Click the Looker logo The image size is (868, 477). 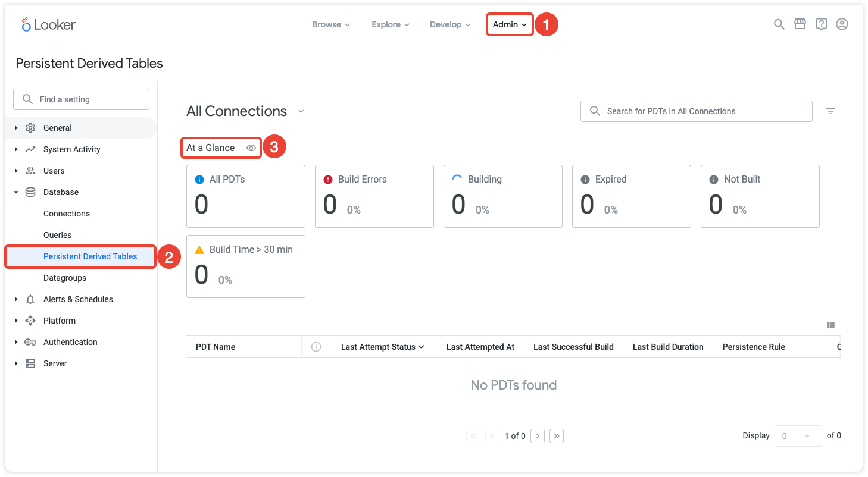pos(48,24)
